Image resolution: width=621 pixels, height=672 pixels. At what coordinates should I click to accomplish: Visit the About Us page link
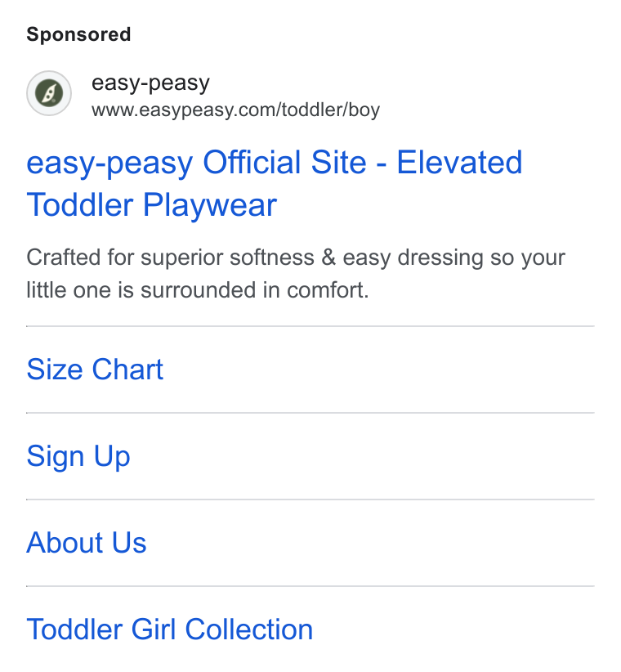tap(87, 543)
